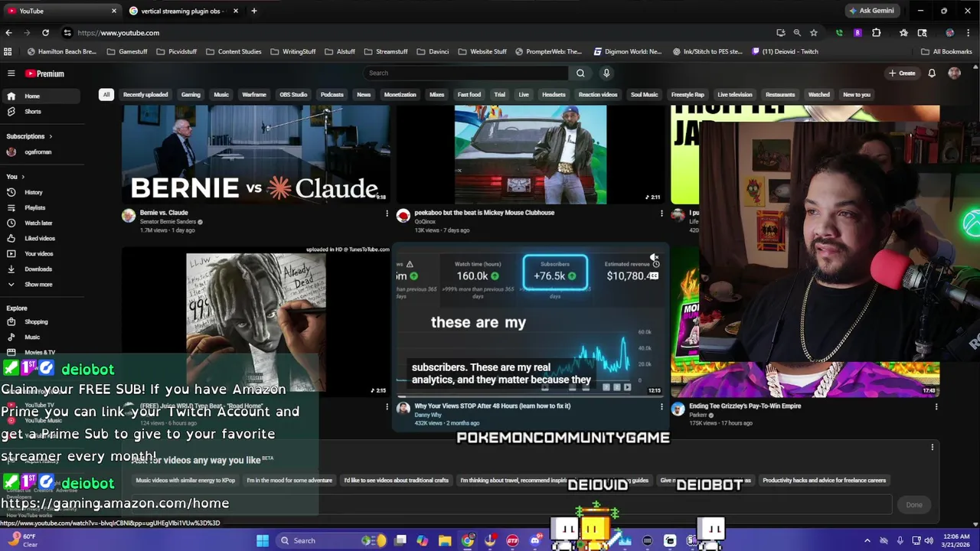Open the Bernie vs Claude thumbnail
Viewport: 980px width, 551px height.
pos(256,155)
